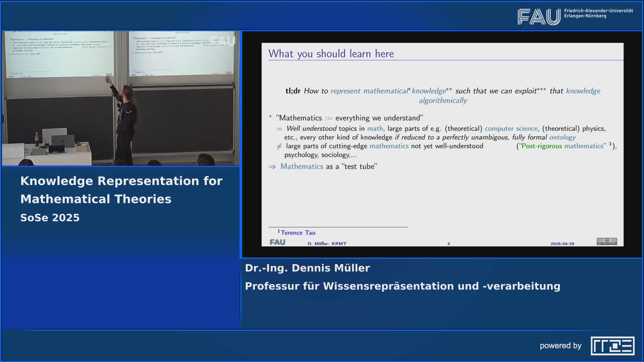This screenshot has width=644, height=362.
Task: Click slide page number '3'
Action: (x=448, y=244)
